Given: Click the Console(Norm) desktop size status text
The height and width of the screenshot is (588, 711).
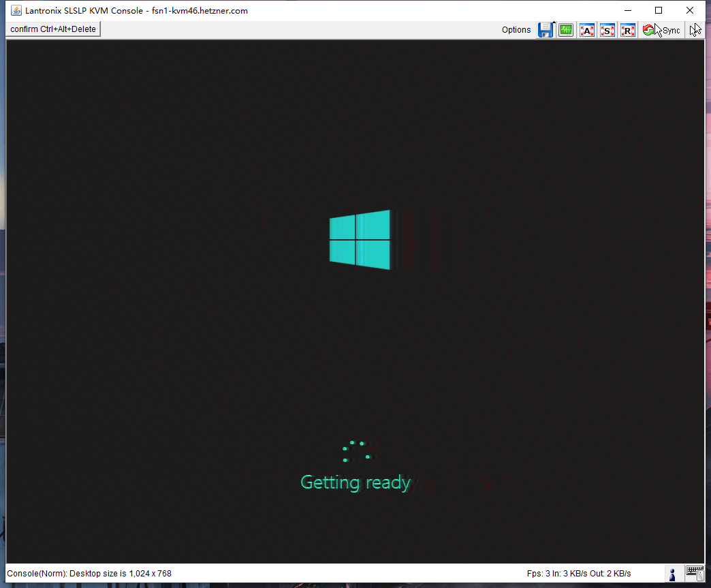Looking at the screenshot, I should tap(89, 574).
